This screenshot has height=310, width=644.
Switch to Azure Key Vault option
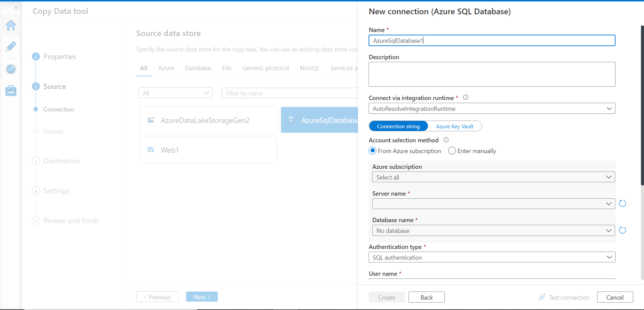(454, 126)
